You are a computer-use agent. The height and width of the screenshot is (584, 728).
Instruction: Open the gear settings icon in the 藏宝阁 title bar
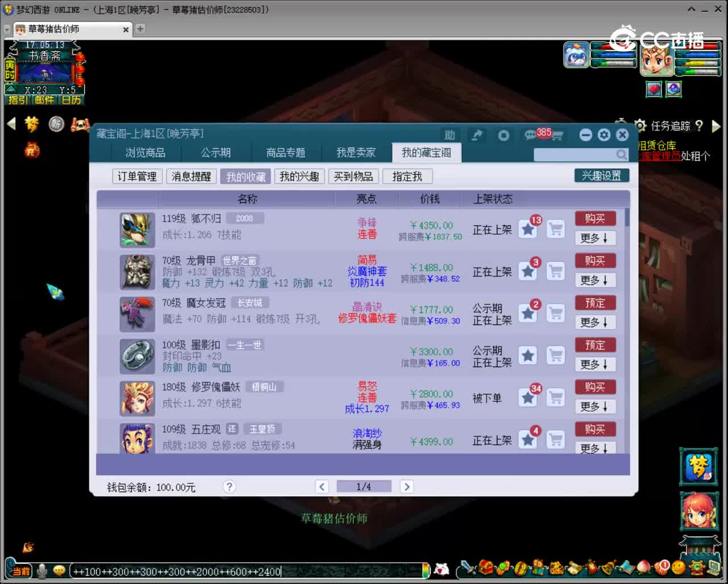[604, 135]
